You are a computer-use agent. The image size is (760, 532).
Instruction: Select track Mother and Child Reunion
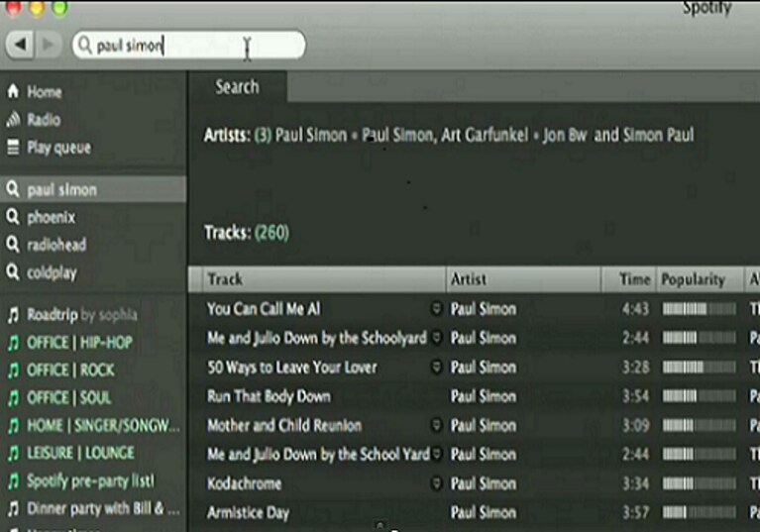click(284, 425)
